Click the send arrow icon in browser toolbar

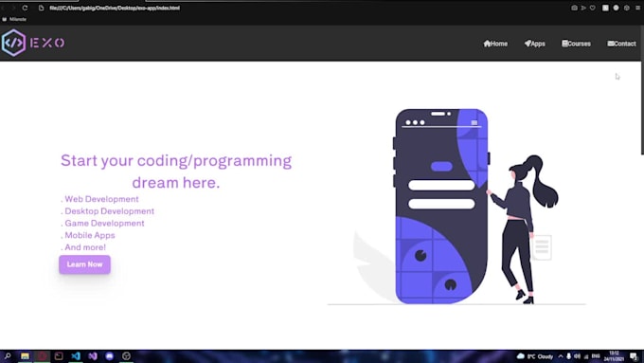tap(583, 8)
